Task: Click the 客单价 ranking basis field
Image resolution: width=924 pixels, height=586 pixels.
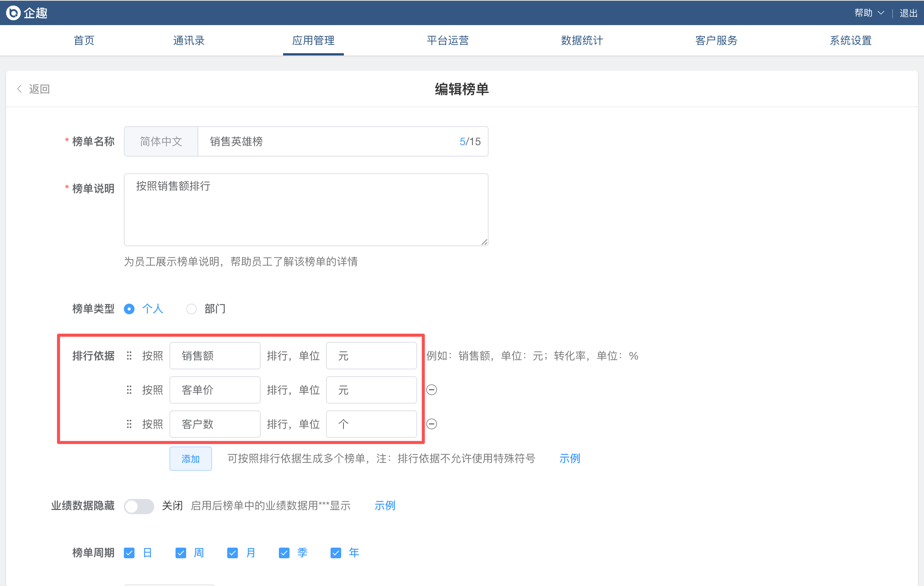Action: point(215,390)
